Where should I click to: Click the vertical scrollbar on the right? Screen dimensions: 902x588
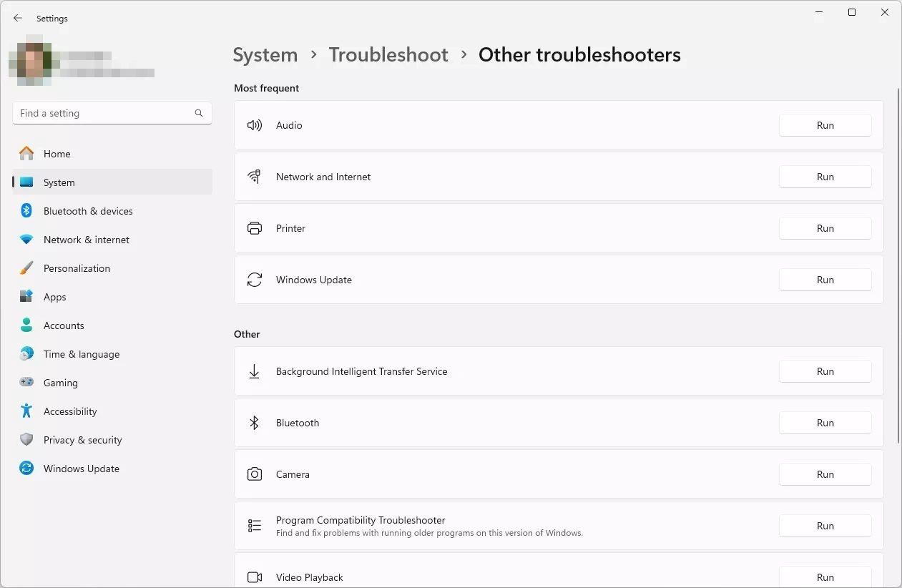point(898,265)
